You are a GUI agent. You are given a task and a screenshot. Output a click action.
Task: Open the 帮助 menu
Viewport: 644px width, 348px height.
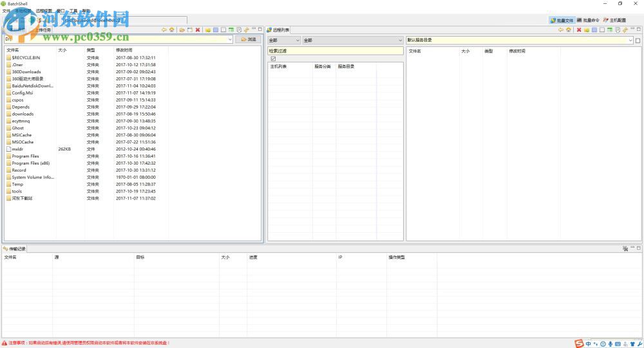pos(86,11)
